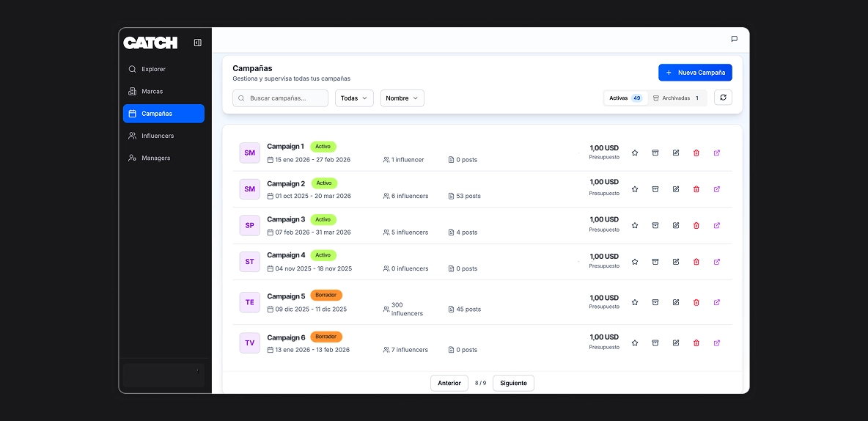The width and height of the screenshot is (868, 421).
Task: Delete Campaign 1 with trash icon
Action: point(696,153)
